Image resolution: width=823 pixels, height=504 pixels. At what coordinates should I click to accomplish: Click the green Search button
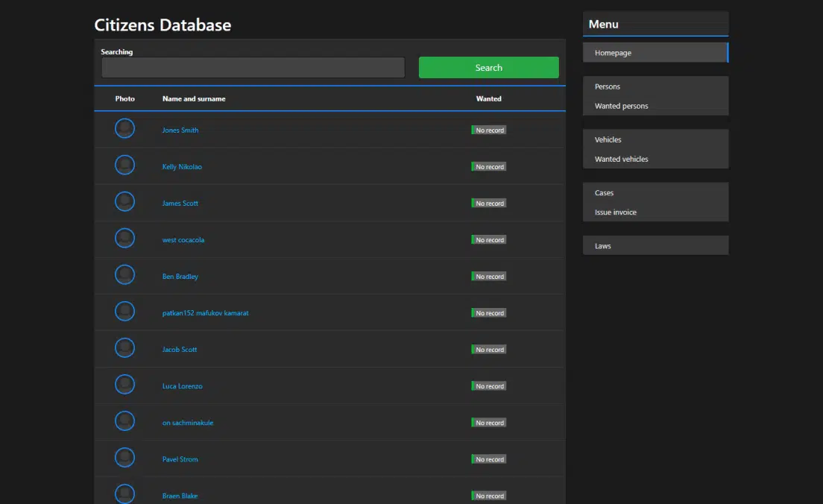point(489,68)
